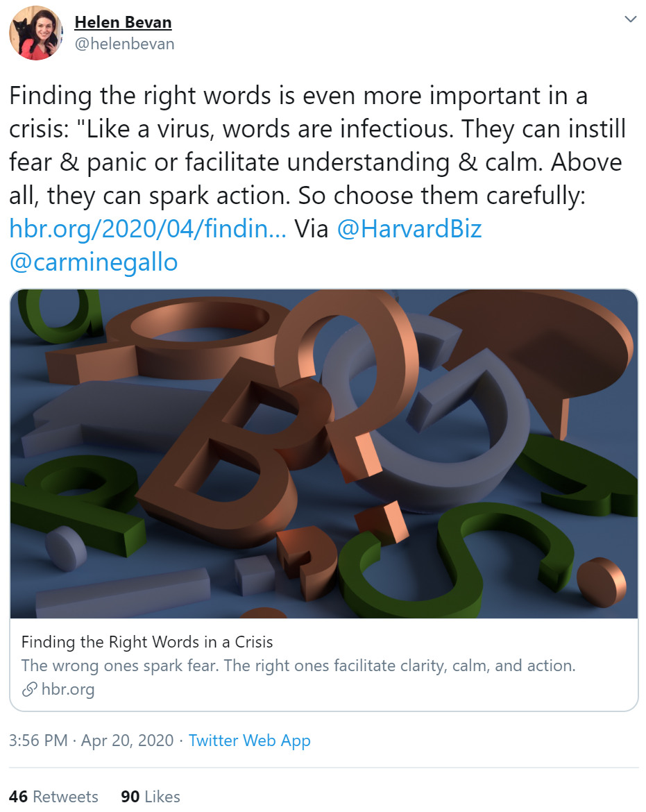Open the @helenbevan handle

125,44
